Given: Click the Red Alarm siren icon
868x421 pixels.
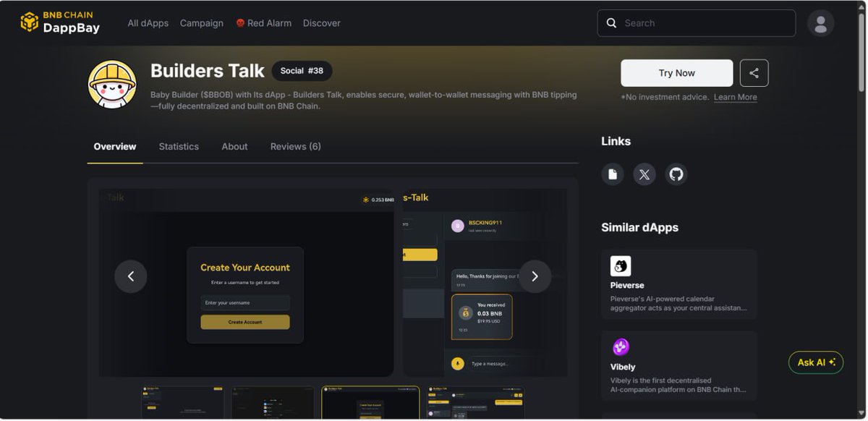Looking at the screenshot, I should coord(240,23).
